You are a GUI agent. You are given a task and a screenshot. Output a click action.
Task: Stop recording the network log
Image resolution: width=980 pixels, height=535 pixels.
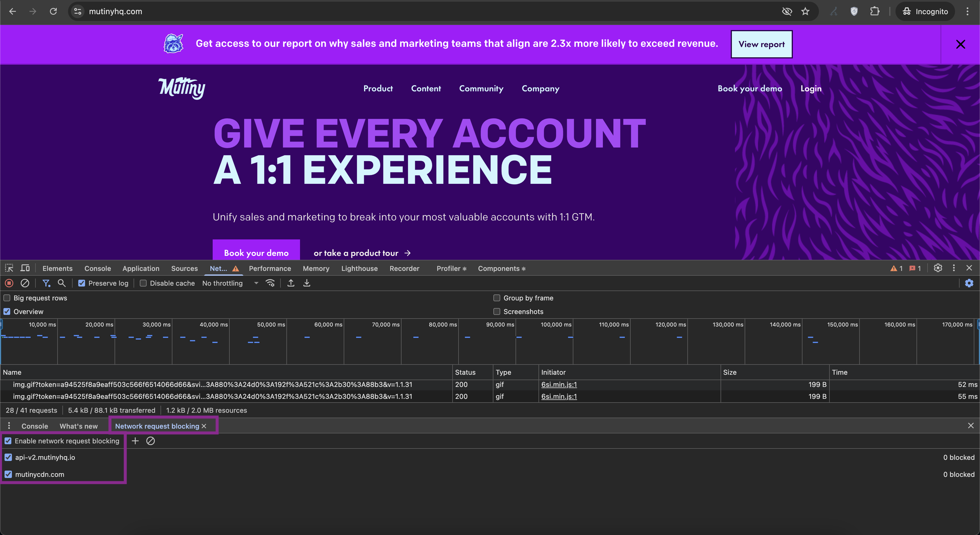[x=9, y=283]
